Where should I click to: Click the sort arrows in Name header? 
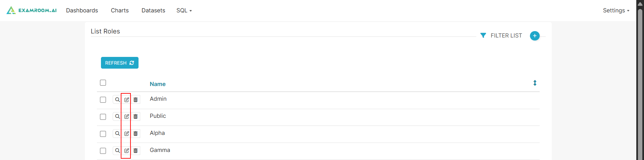click(535, 83)
